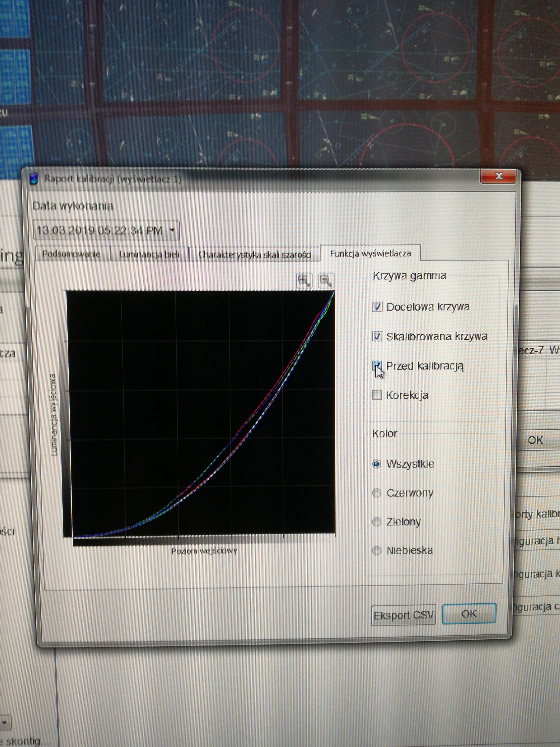Select the Wszystkie color radio button
This screenshot has height=747, width=560.
click(377, 464)
